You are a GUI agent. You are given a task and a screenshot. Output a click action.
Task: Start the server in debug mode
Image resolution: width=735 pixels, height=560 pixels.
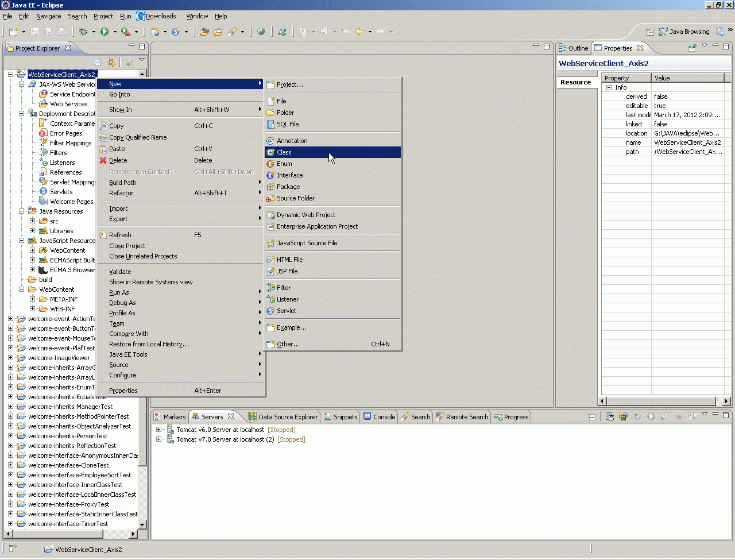tap(637, 417)
